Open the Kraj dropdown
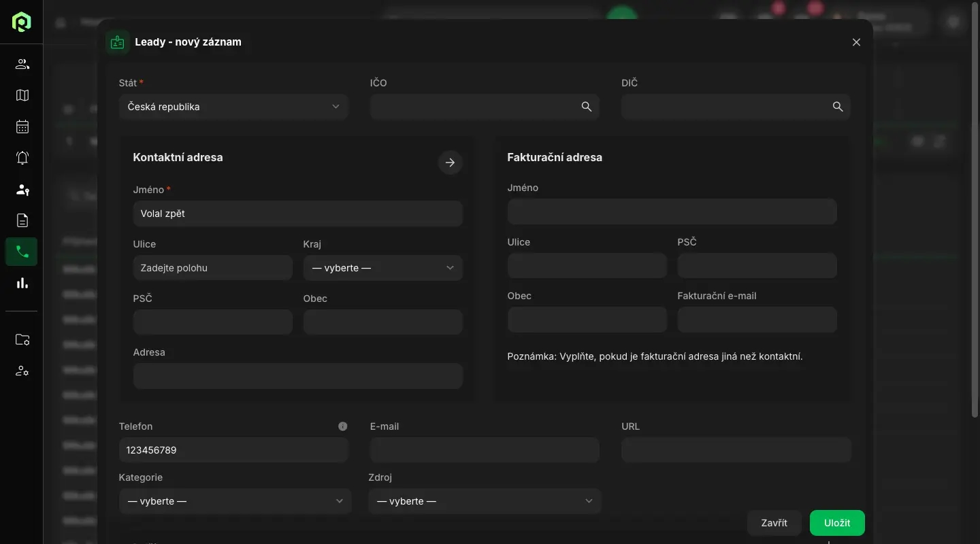Image resolution: width=980 pixels, height=544 pixels. [x=382, y=268]
